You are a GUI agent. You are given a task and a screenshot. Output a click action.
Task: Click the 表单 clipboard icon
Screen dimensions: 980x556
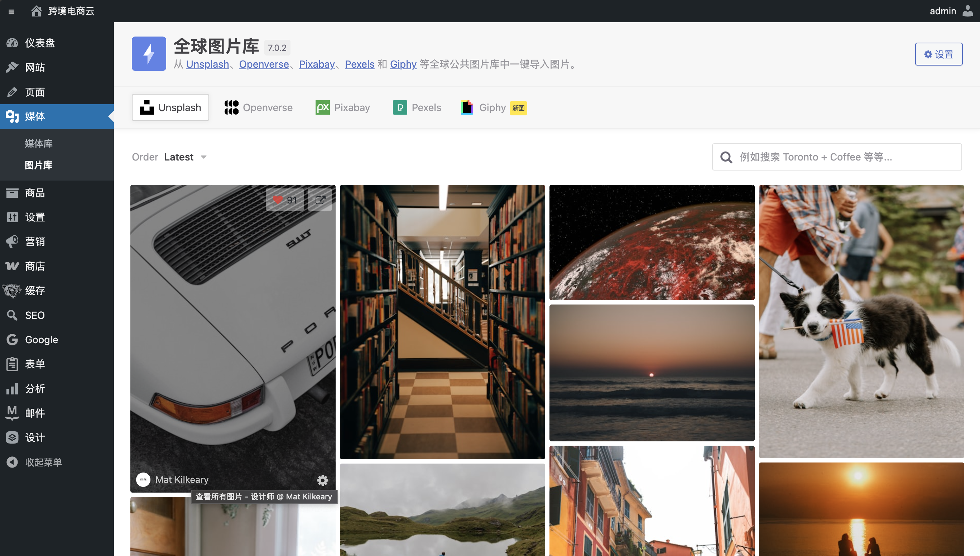coord(12,364)
